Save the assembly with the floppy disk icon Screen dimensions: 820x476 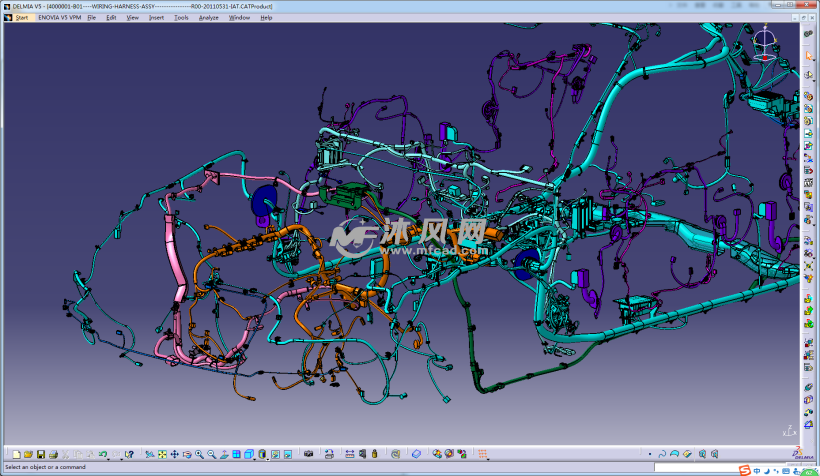pyautogui.click(x=41, y=455)
